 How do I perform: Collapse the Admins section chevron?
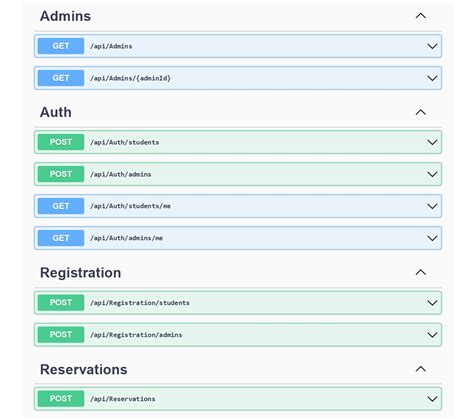coord(421,16)
